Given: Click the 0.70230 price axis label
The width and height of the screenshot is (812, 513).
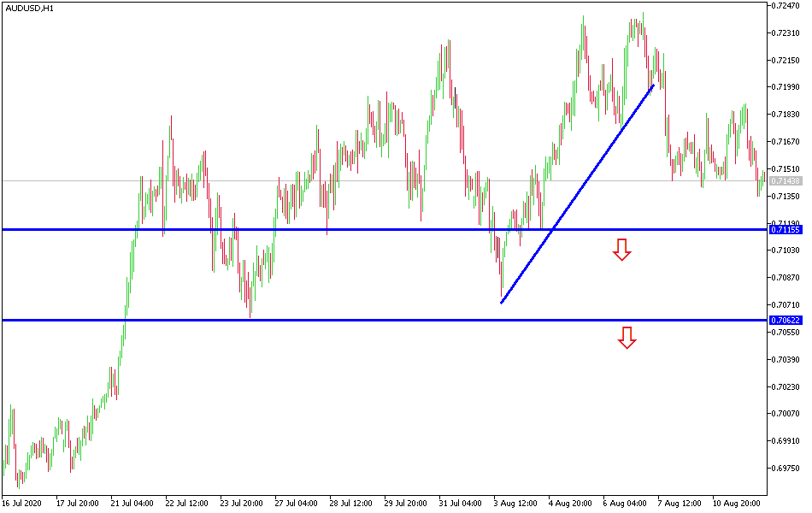Looking at the screenshot, I should click(x=785, y=387).
